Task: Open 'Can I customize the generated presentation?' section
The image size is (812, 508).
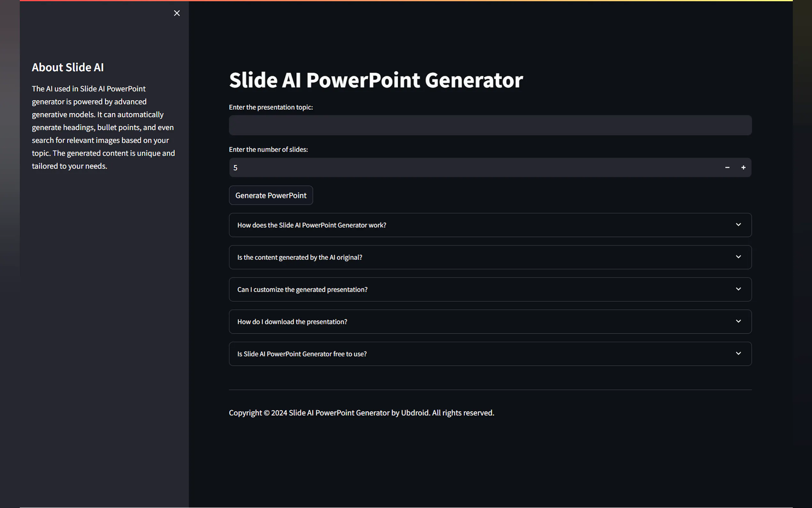Action: tap(302, 290)
